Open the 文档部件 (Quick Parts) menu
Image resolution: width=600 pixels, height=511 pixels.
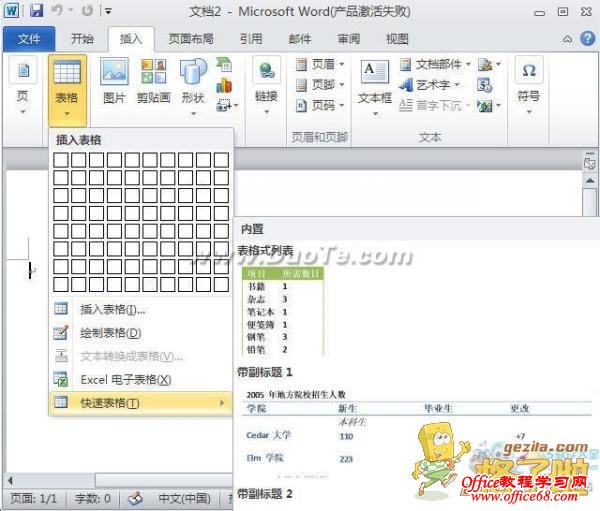coord(435,64)
